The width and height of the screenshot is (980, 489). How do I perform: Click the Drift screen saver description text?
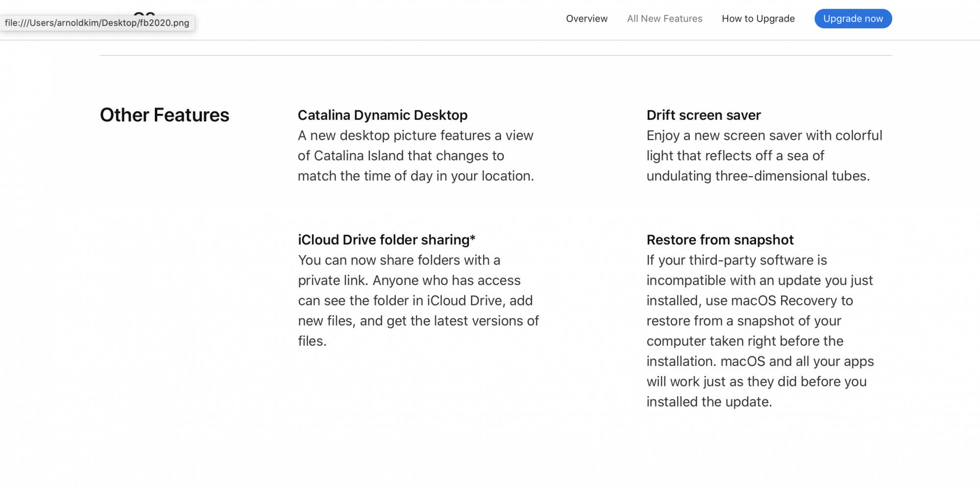(764, 155)
